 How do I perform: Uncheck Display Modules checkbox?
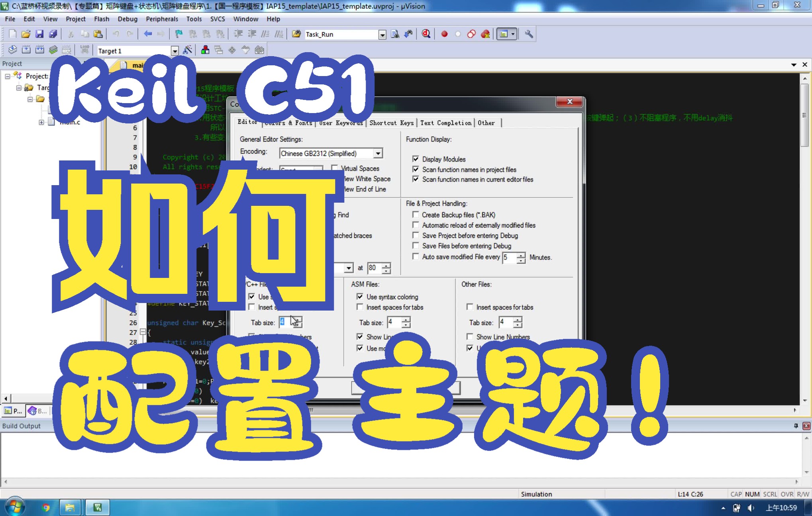click(416, 159)
